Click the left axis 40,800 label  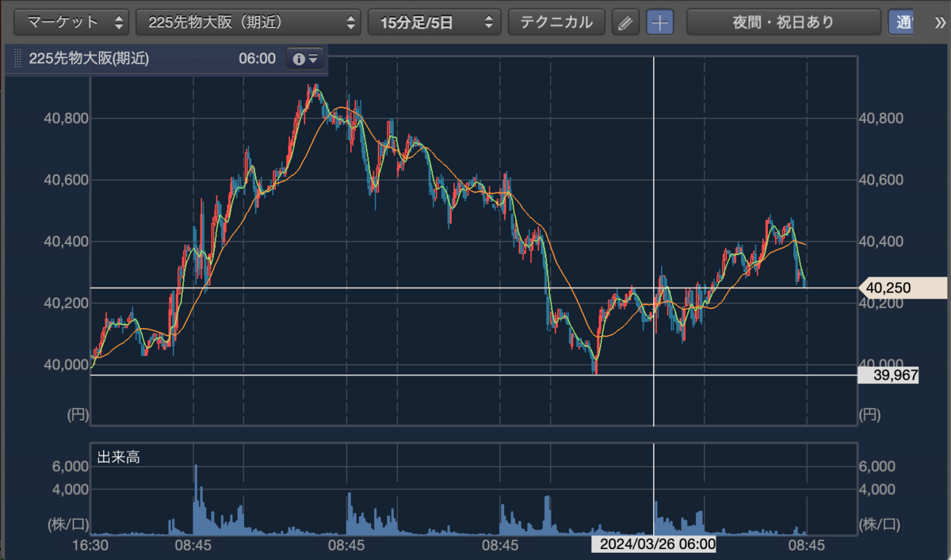point(66,118)
